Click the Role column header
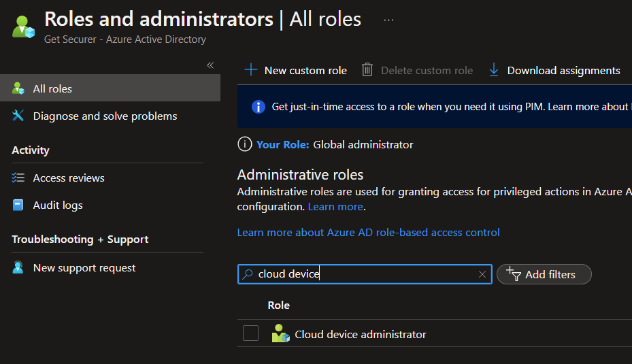 278,305
